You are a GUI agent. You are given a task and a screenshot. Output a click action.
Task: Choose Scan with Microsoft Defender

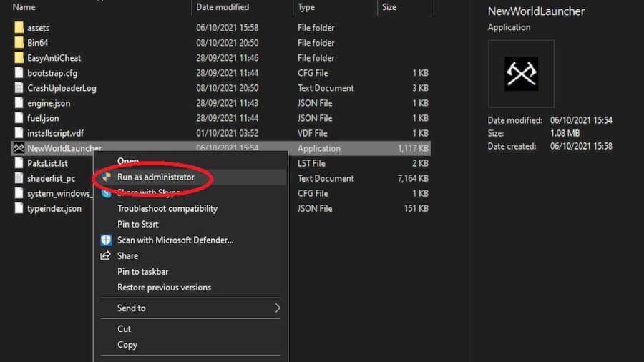[x=175, y=240]
